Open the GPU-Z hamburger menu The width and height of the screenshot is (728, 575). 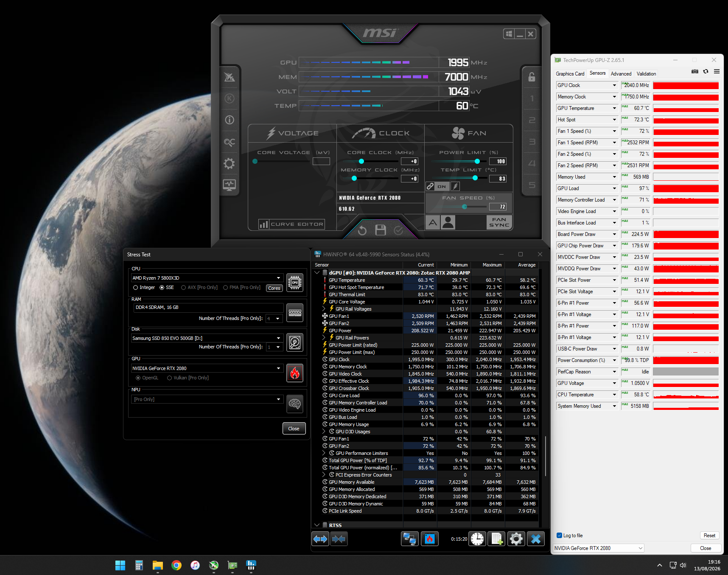(717, 72)
